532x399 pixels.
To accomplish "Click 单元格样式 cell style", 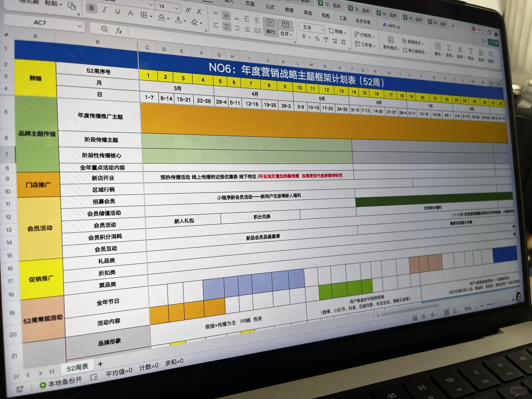I will click(x=416, y=51).
